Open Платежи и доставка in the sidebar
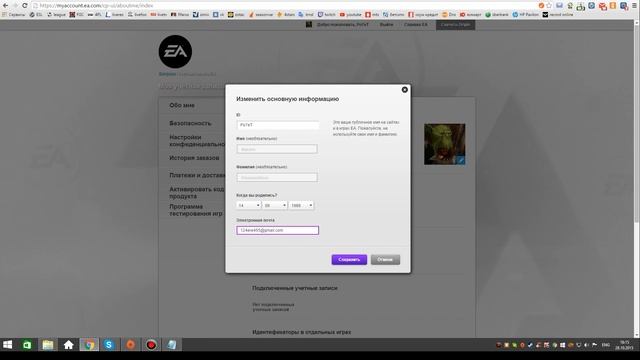640x360 pixels. point(197,175)
